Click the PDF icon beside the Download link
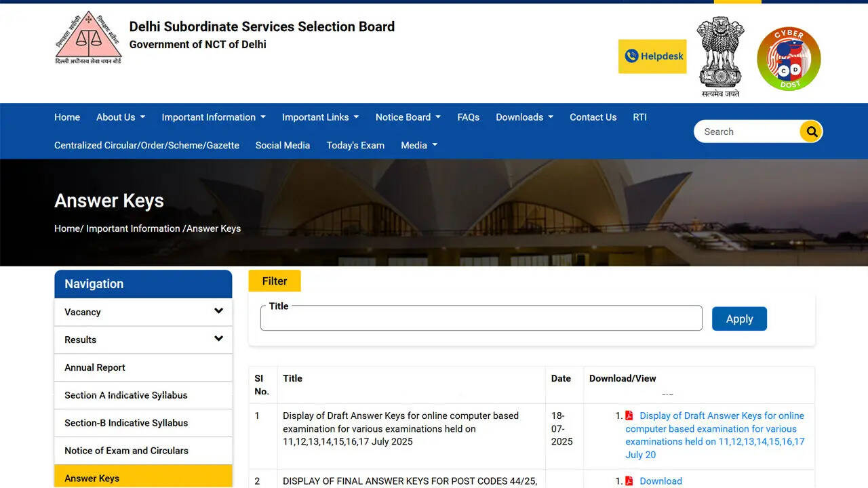 [629, 481]
